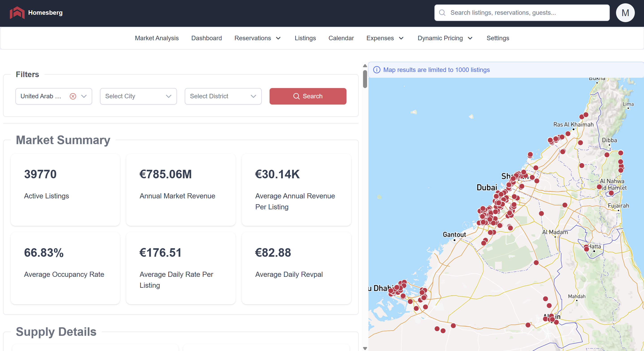Click the €176.51 daily rate value
The height and width of the screenshot is (351, 644).
(160, 253)
